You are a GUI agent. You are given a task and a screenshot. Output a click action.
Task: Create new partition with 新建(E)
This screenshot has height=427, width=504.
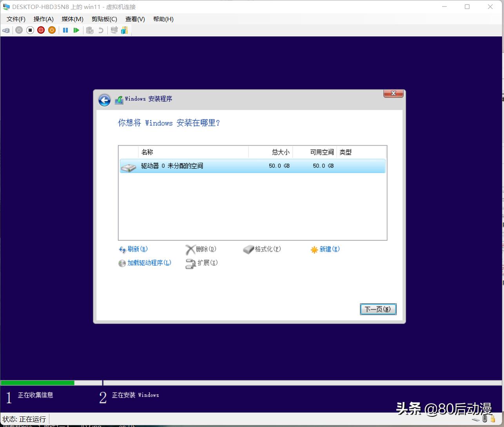pyautogui.click(x=329, y=249)
